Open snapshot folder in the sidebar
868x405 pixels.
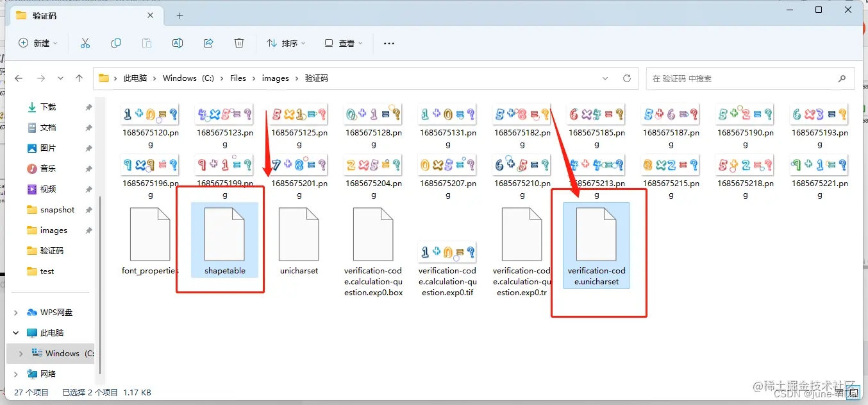(x=57, y=210)
